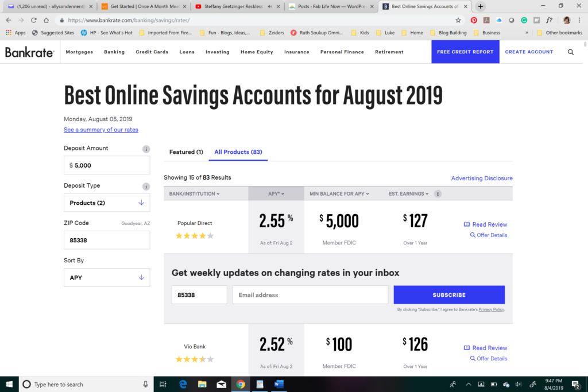The image size is (588, 392).
Task: Open the site search magnifier icon
Action: 571,52
